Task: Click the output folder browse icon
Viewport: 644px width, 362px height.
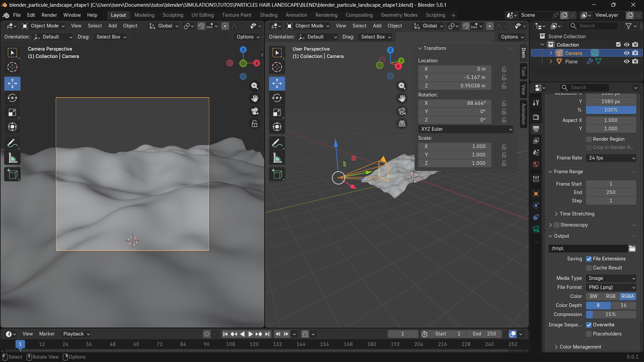Action: tap(632, 248)
